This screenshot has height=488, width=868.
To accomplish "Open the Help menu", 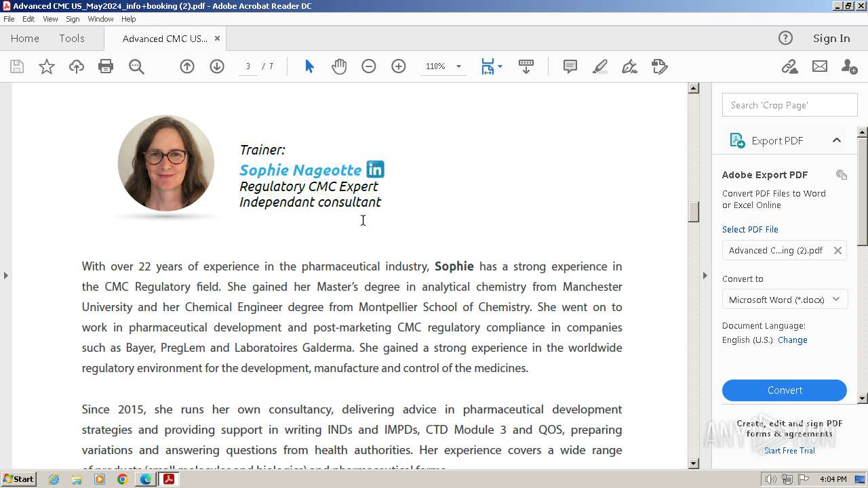I will coord(129,19).
